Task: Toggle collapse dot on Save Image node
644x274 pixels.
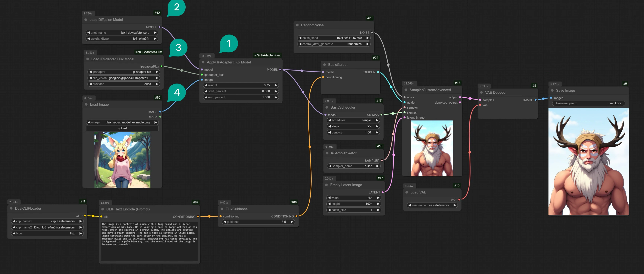Action: tap(552, 90)
